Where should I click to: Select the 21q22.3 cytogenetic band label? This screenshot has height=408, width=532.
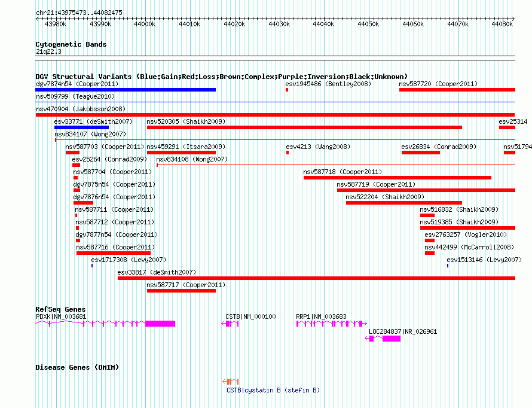pos(48,52)
